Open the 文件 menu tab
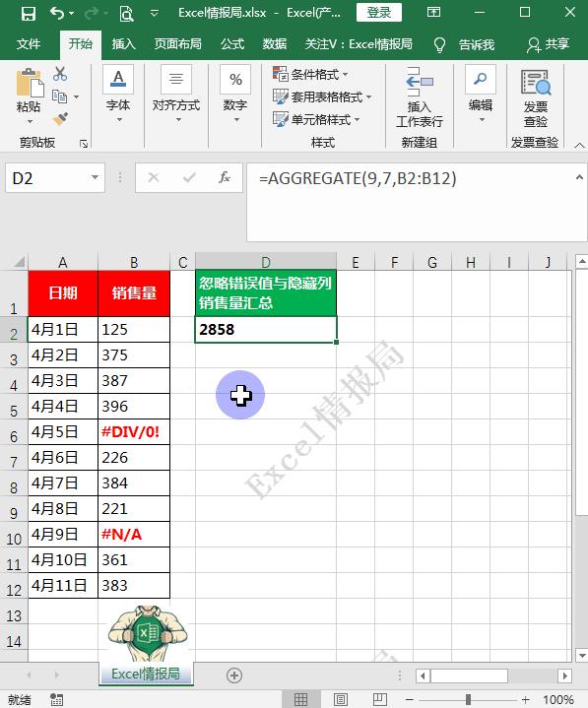This screenshot has width=588, height=708. [29, 44]
